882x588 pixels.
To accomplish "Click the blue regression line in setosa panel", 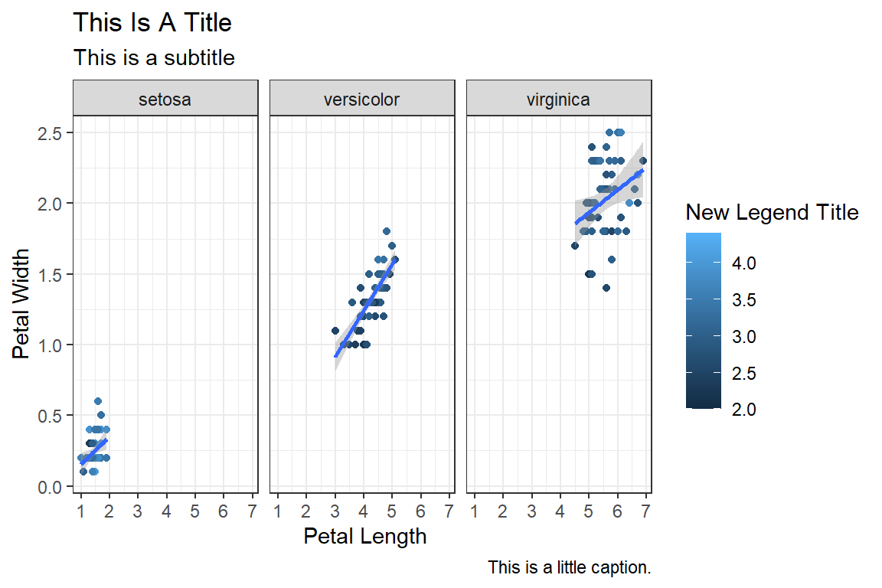I will pos(94,451).
